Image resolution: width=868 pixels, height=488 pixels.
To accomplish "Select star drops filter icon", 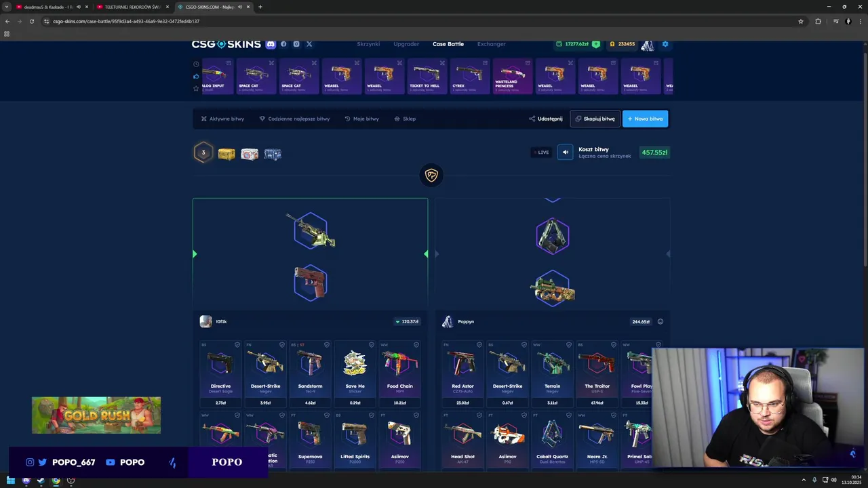I will click(x=196, y=88).
